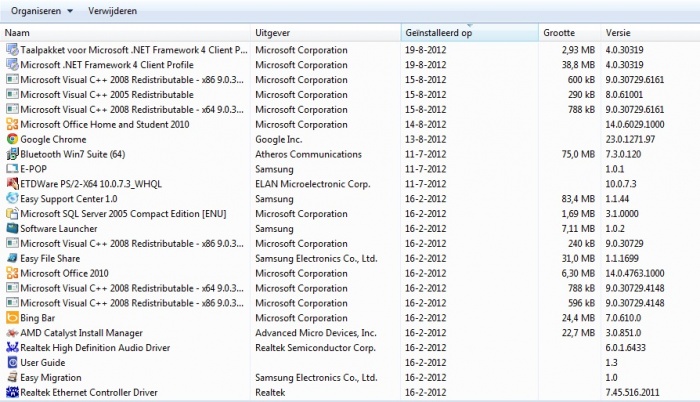Select 'Microsoft Office Home and Student 2010' name

(x=105, y=124)
